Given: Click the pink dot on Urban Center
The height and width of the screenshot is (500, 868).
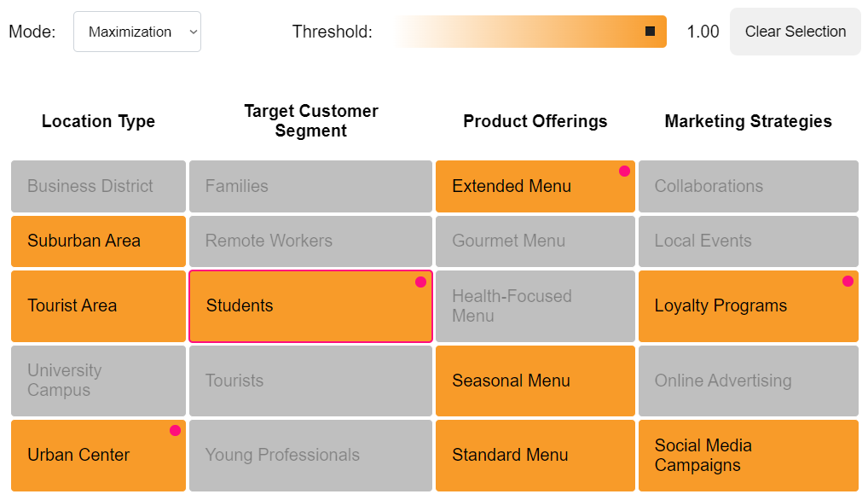Looking at the screenshot, I should 175,431.
